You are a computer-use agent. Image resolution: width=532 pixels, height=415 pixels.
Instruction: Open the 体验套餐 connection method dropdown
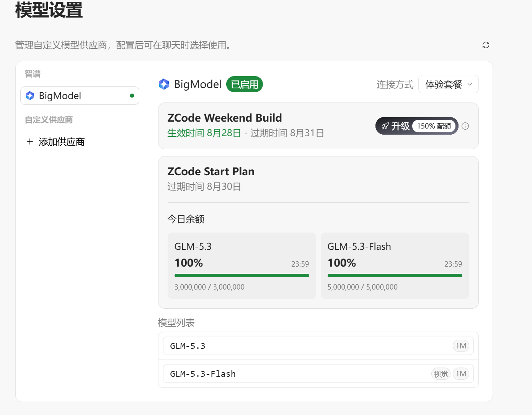(x=449, y=84)
